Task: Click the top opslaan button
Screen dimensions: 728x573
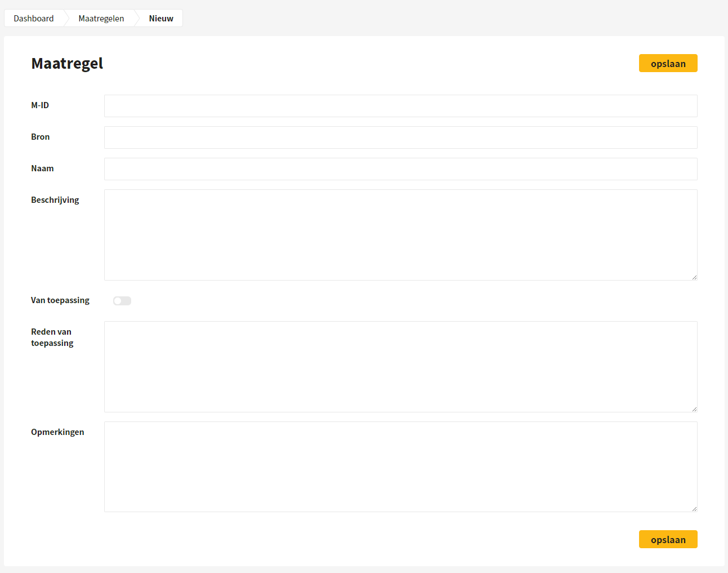Action: [x=668, y=63]
